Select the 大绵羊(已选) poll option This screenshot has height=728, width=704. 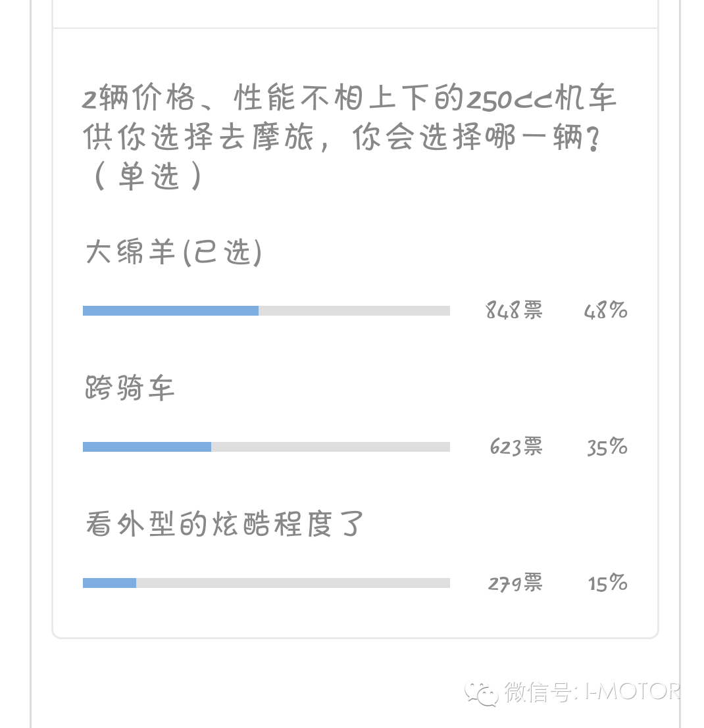point(174,253)
